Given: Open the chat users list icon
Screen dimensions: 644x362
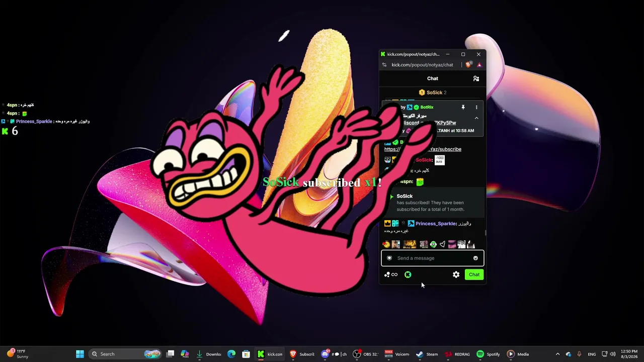Looking at the screenshot, I should click(476, 78).
